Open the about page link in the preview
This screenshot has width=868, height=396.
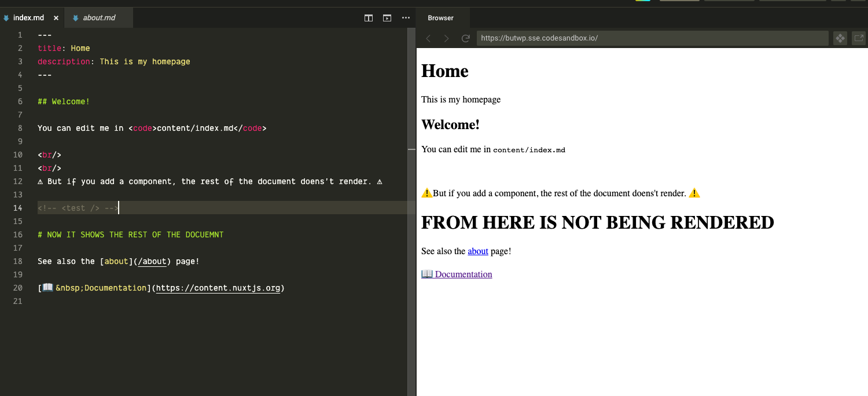tap(477, 251)
